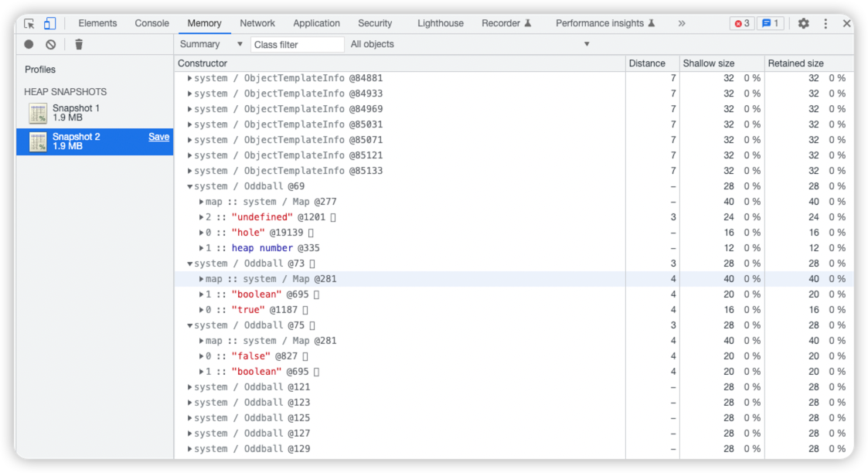Switch to the Network tab
The image size is (868, 473).
[x=257, y=23]
